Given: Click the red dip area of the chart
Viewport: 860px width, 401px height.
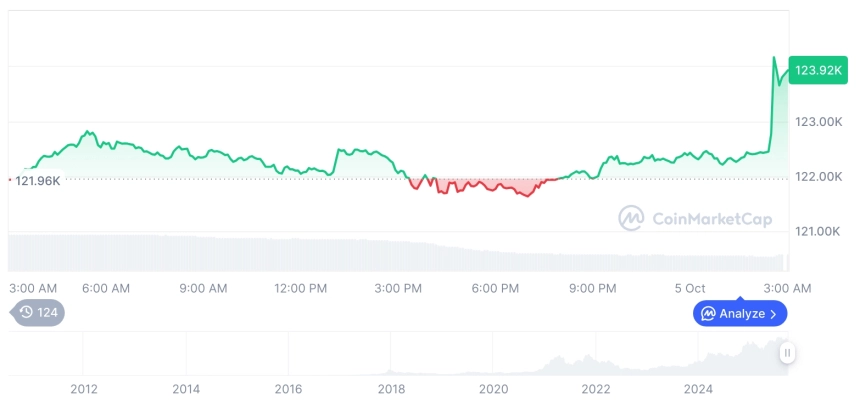Looking at the screenshot, I should [x=480, y=185].
